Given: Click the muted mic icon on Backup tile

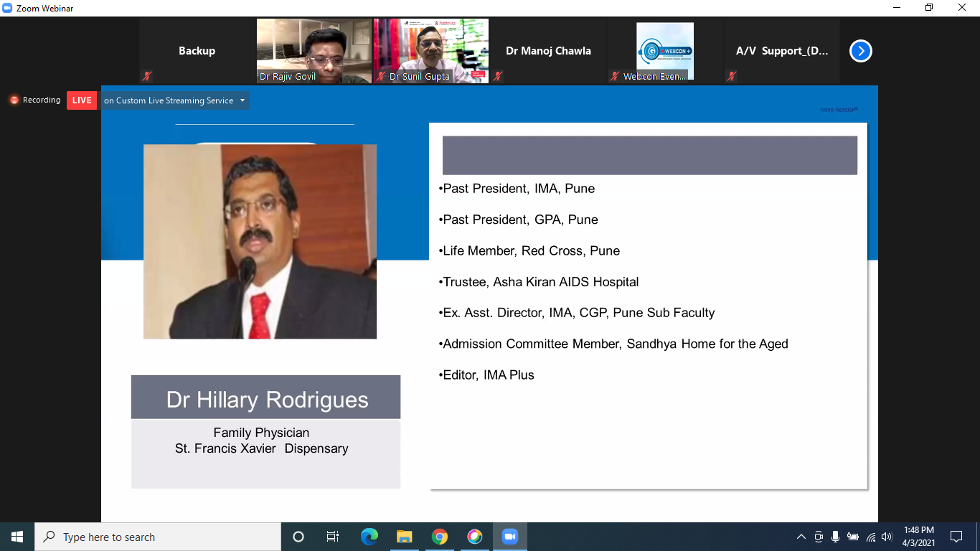Looking at the screenshot, I should pos(147,75).
